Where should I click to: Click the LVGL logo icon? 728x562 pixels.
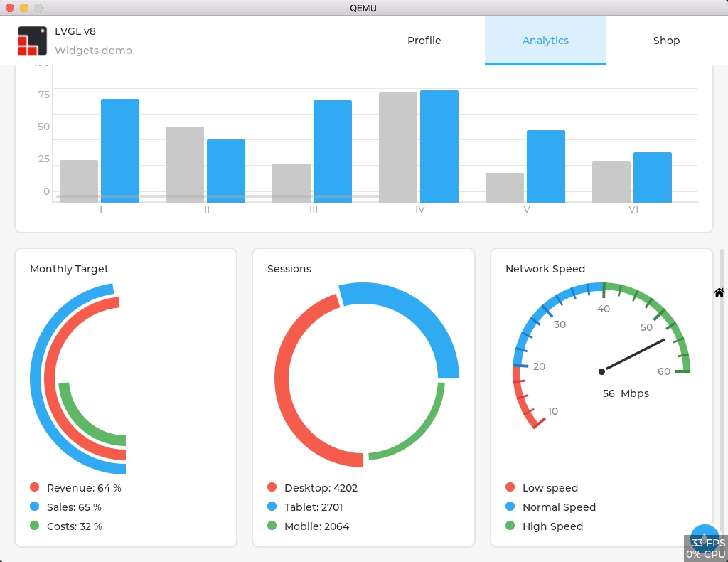pyautogui.click(x=32, y=41)
